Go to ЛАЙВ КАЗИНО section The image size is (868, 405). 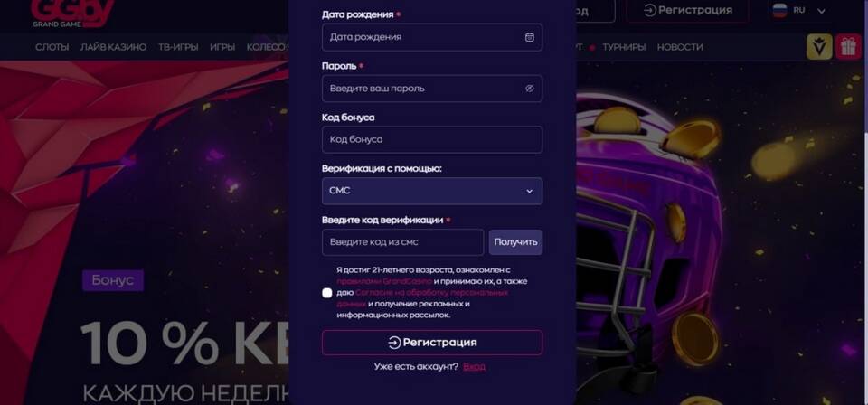coord(114,47)
